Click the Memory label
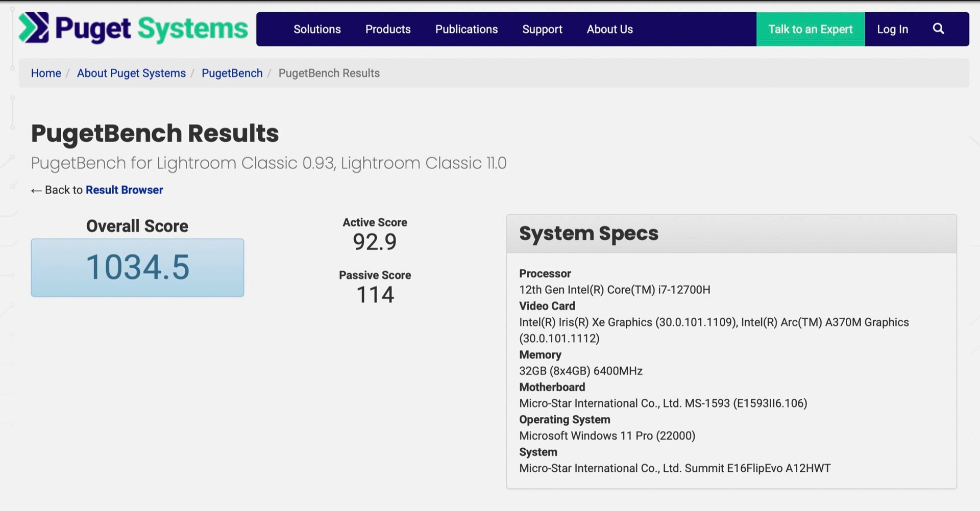This screenshot has height=511, width=980. (540, 354)
